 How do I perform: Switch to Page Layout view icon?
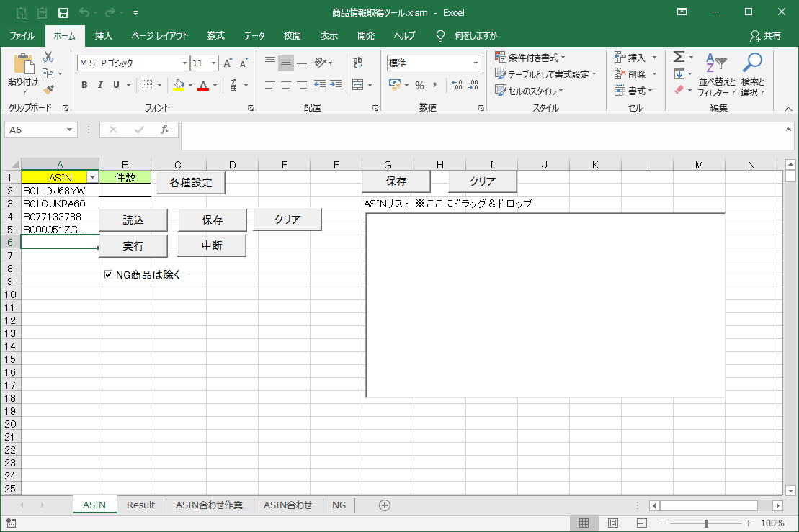[613, 523]
